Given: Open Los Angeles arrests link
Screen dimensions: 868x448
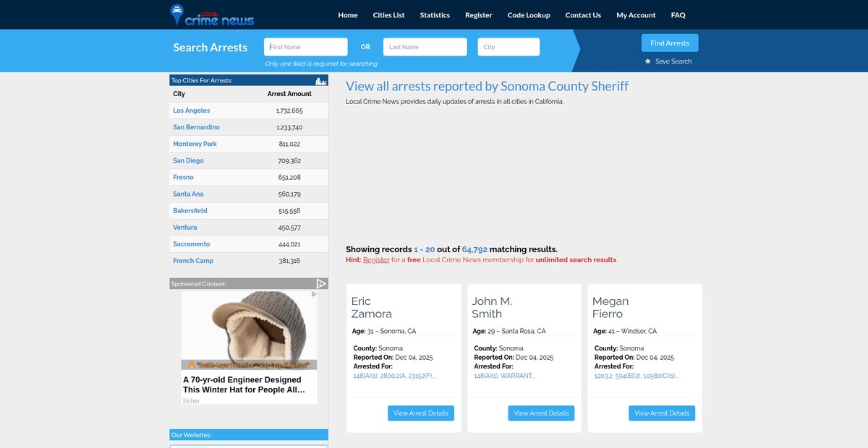Looking at the screenshot, I should pyautogui.click(x=192, y=111).
